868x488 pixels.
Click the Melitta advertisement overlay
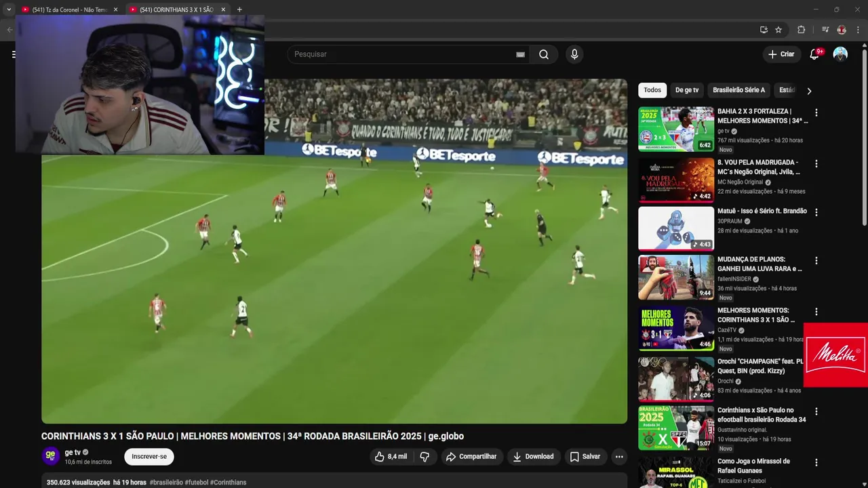pyautogui.click(x=835, y=354)
